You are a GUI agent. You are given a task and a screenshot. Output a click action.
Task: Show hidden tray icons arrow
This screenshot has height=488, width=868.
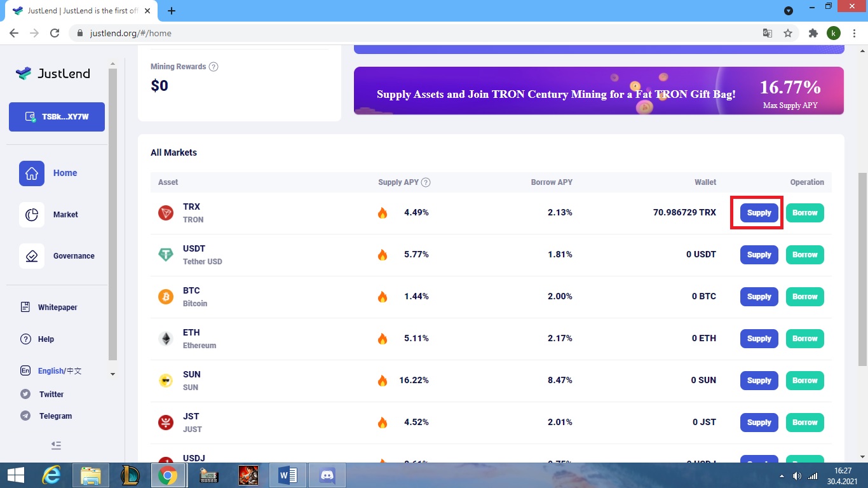point(782,476)
